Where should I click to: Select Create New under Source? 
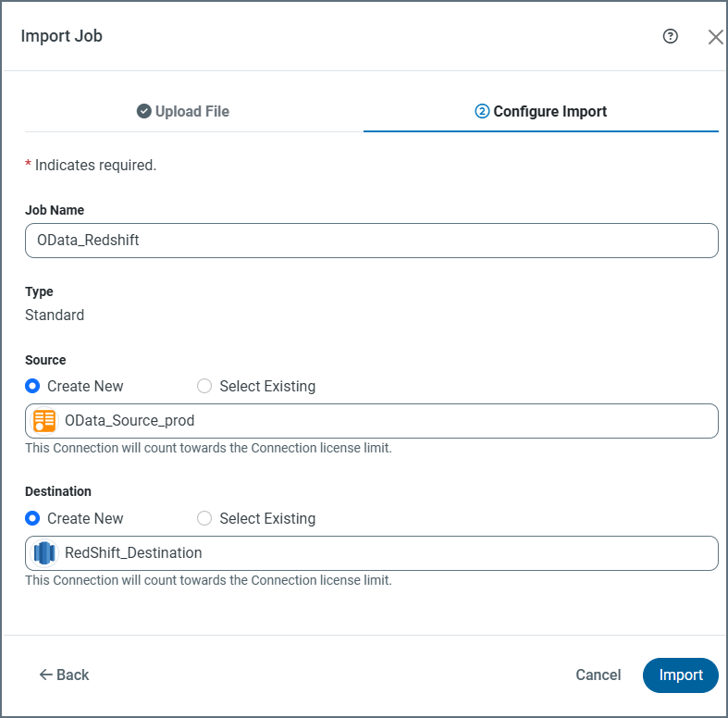33,386
